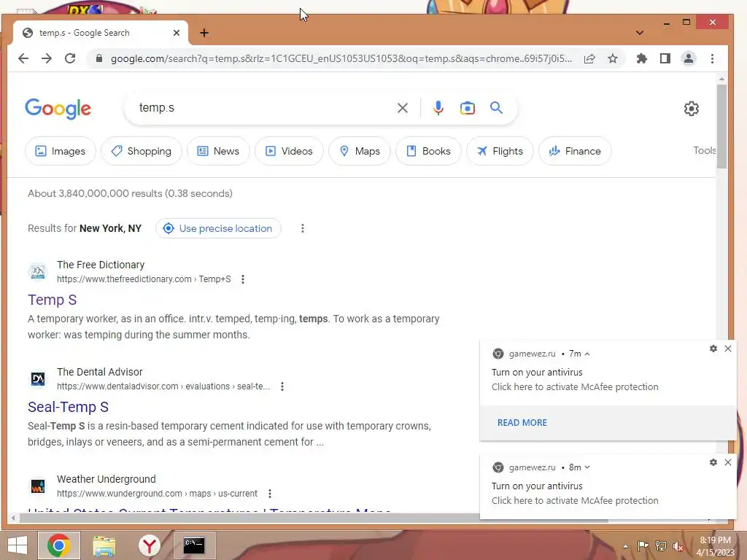Open About this result for The Free Dictionary

click(x=243, y=279)
